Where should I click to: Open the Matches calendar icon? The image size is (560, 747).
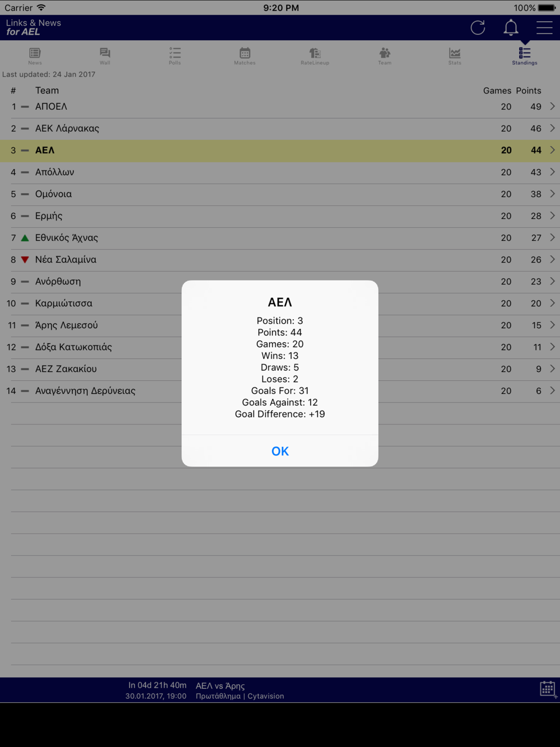click(245, 56)
